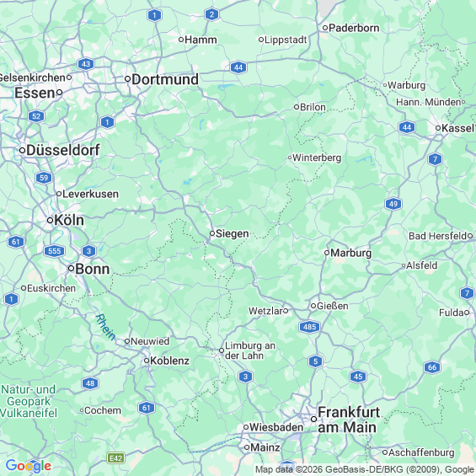The image size is (476, 476).
Task: Select the Köln city marker
Action: coord(51,220)
